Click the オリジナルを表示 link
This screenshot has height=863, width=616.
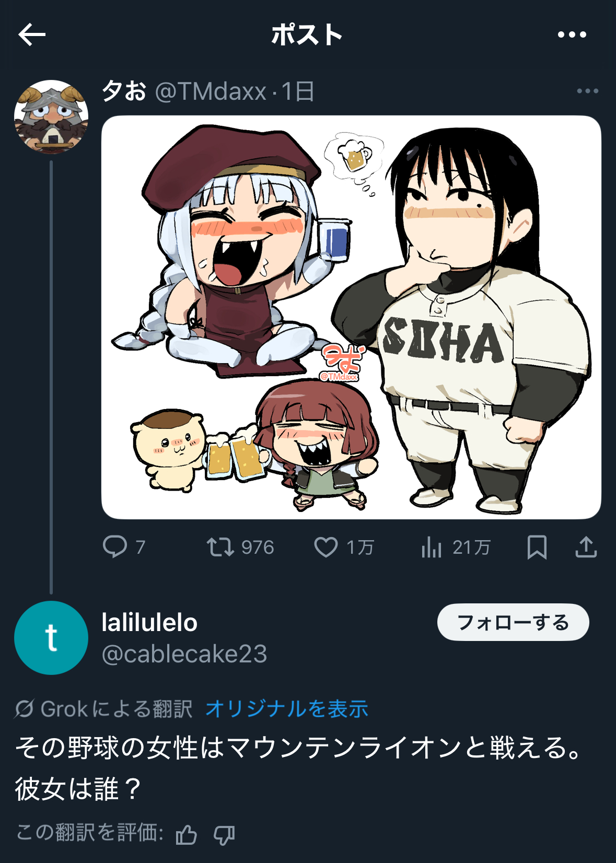point(286,709)
